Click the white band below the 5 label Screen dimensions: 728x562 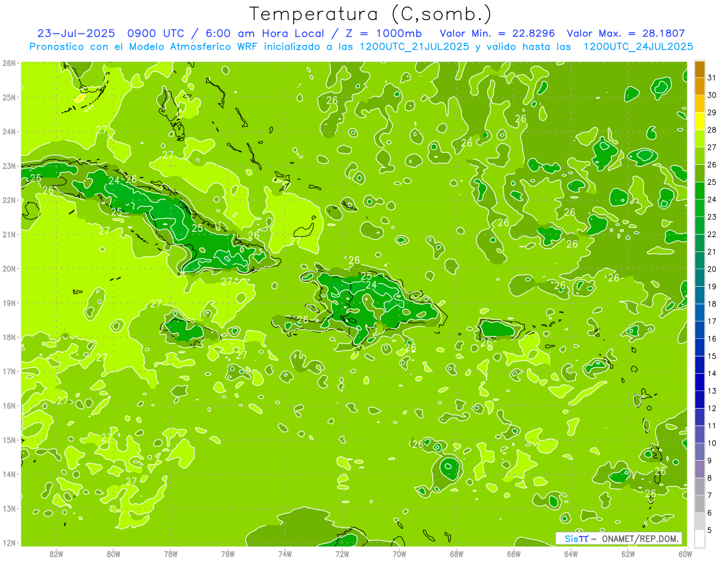click(x=699, y=539)
